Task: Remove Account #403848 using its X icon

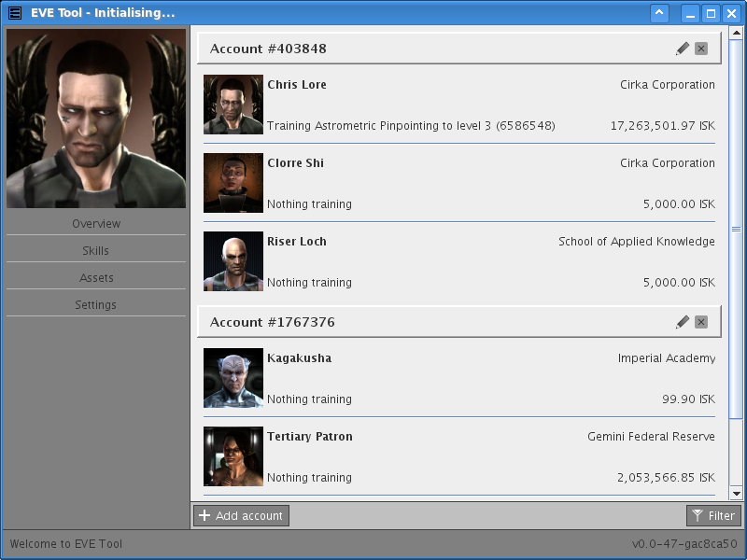Action: point(701,49)
